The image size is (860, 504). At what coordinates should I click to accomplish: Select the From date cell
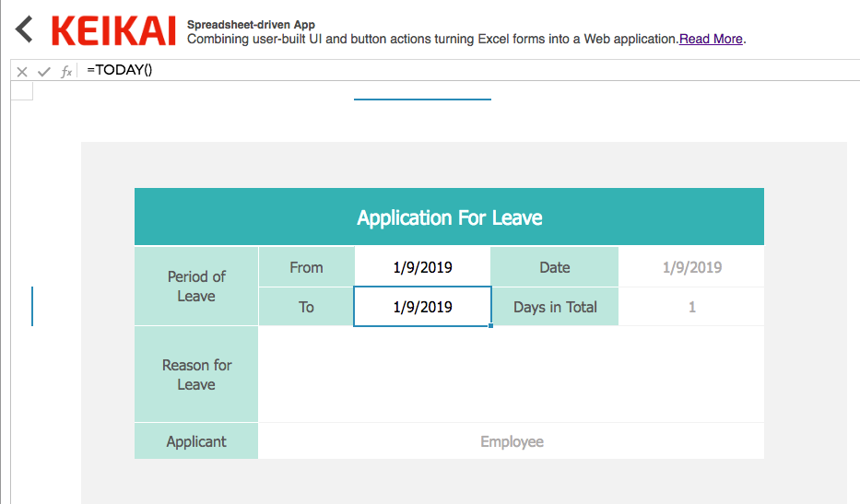coord(422,267)
